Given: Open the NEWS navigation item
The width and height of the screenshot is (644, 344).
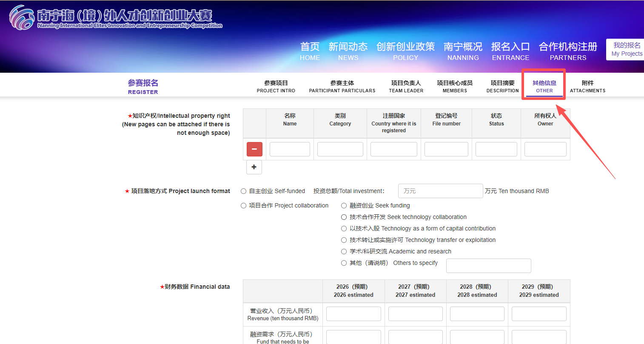Looking at the screenshot, I should 348,51.
